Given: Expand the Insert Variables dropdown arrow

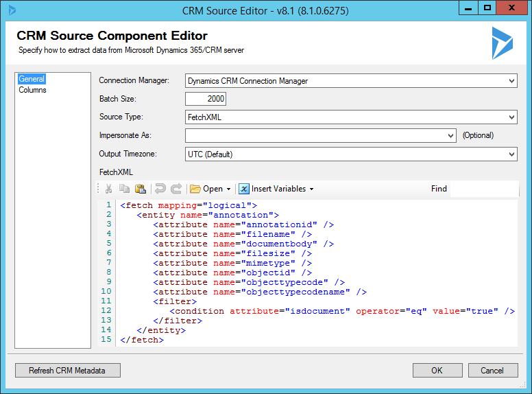Looking at the screenshot, I should pos(311,189).
